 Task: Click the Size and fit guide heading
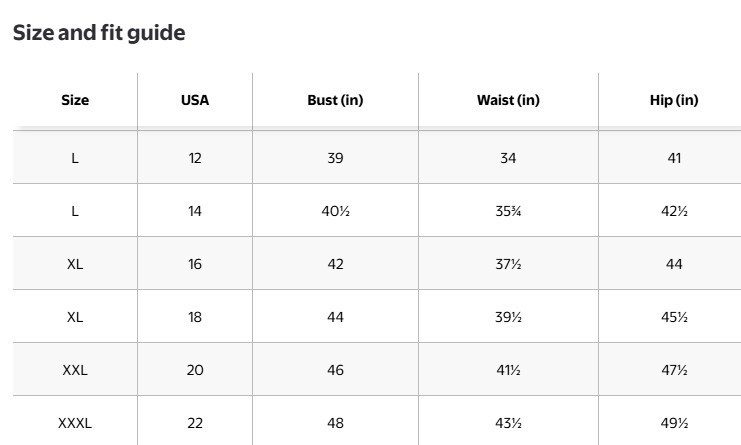point(99,33)
